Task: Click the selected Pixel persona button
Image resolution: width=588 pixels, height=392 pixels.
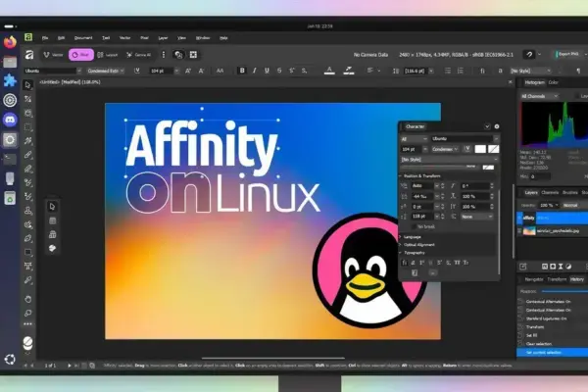Action: [x=81, y=55]
